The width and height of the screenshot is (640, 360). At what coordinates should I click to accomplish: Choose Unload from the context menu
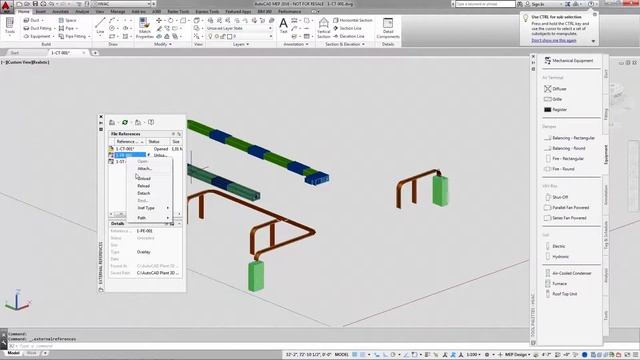coord(149,178)
